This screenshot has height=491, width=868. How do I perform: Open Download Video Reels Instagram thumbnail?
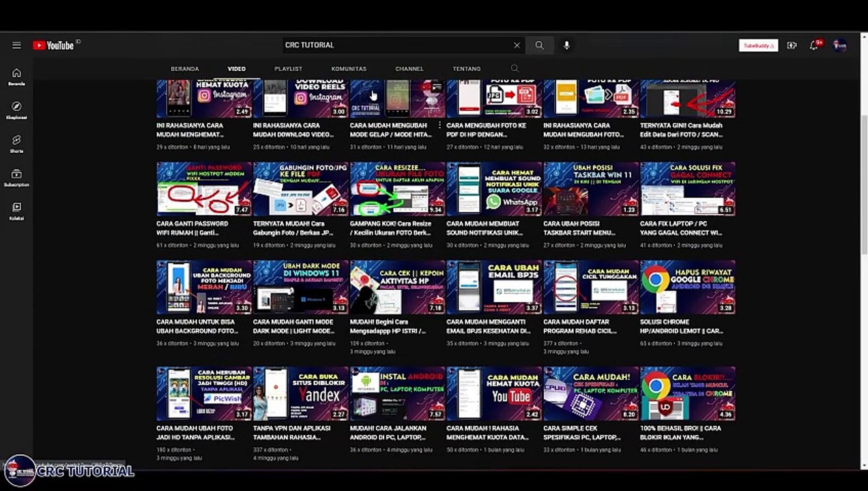pyautogui.click(x=301, y=99)
